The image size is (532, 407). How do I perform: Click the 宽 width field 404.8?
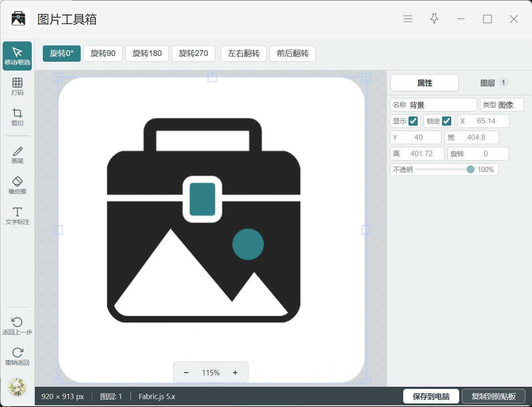472,137
